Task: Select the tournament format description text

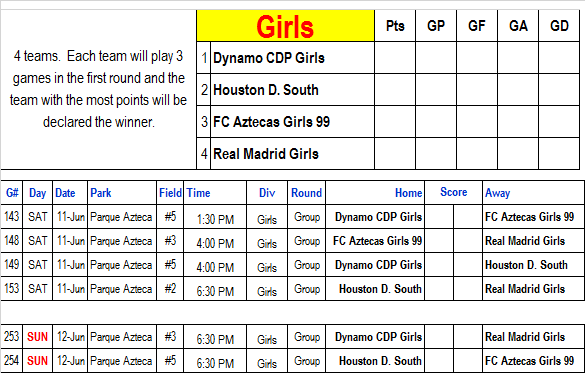Action: coord(98,89)
